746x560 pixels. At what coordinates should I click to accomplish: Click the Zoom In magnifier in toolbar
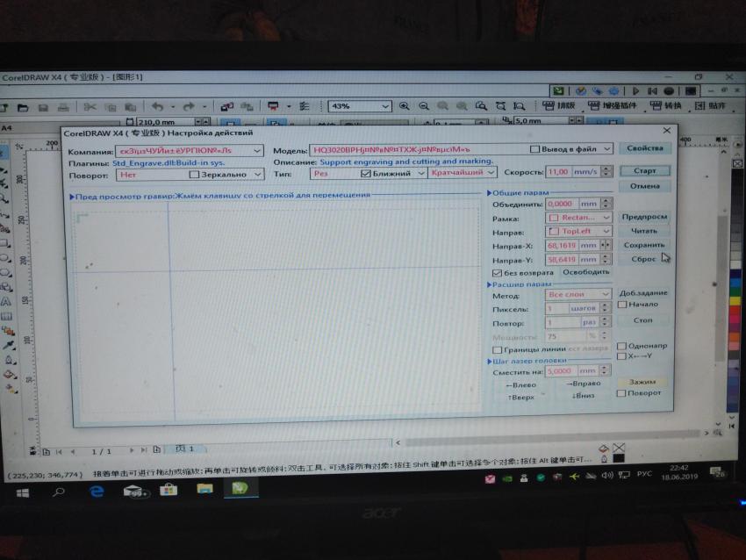(405, 106)
